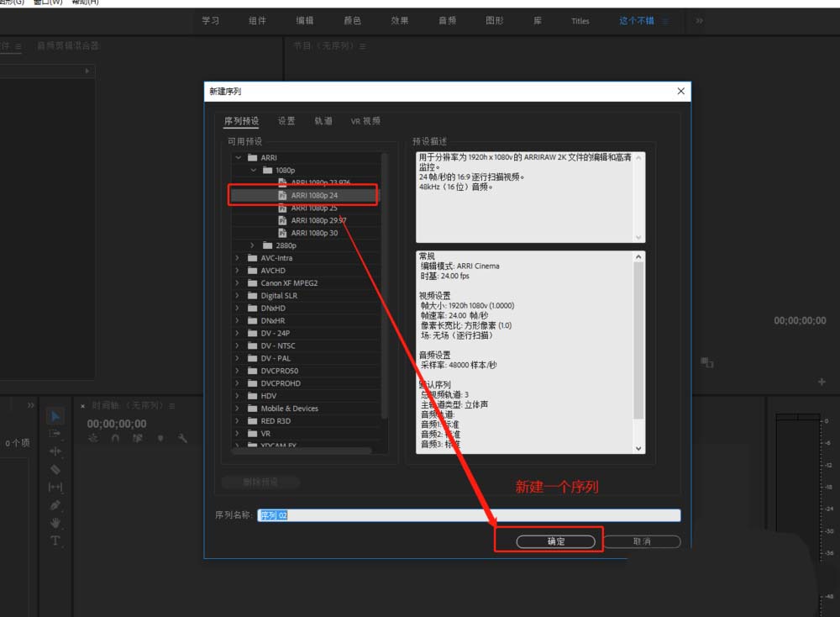Viewport: 840px width, 617px height.
Task: Click the 确定 button
Action: (x=556, y=541)
